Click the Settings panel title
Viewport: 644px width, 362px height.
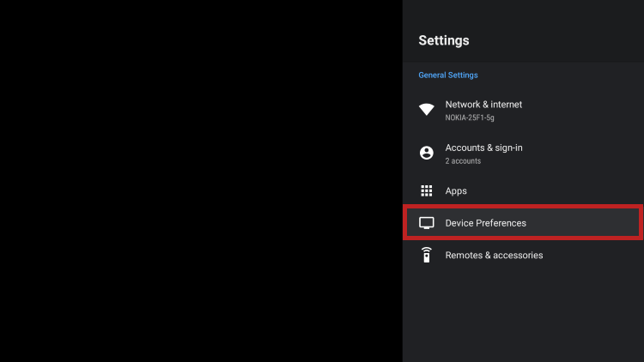(444, 40)
